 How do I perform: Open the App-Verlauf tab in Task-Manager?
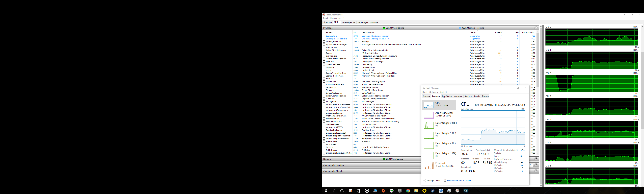coord(447,96)
